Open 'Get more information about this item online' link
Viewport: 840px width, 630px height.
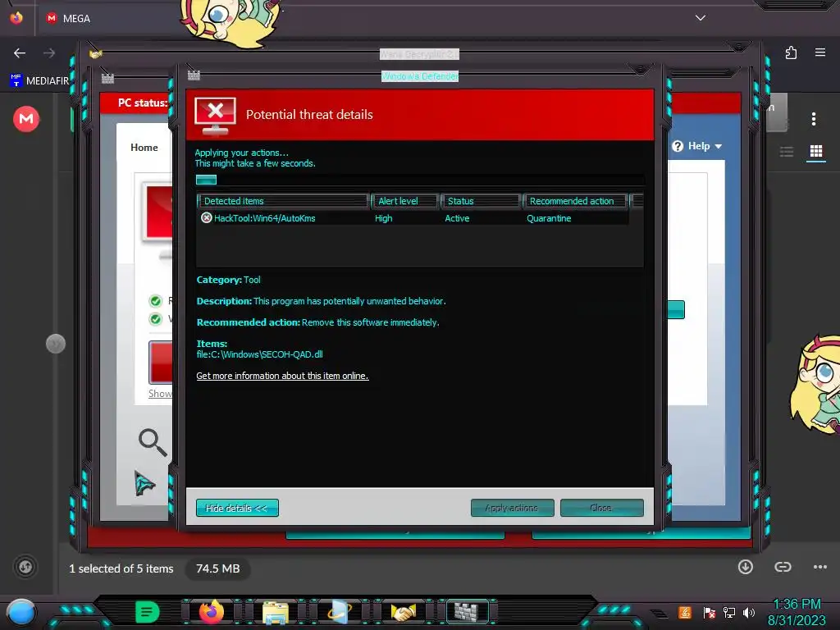(282, 376)
